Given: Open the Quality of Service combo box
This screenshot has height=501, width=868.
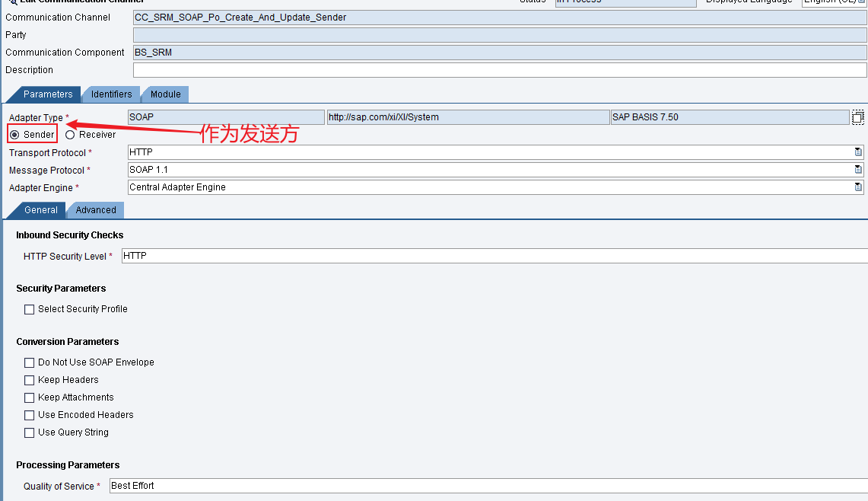Looking at the screenshot, I should (x=488, y=486).
